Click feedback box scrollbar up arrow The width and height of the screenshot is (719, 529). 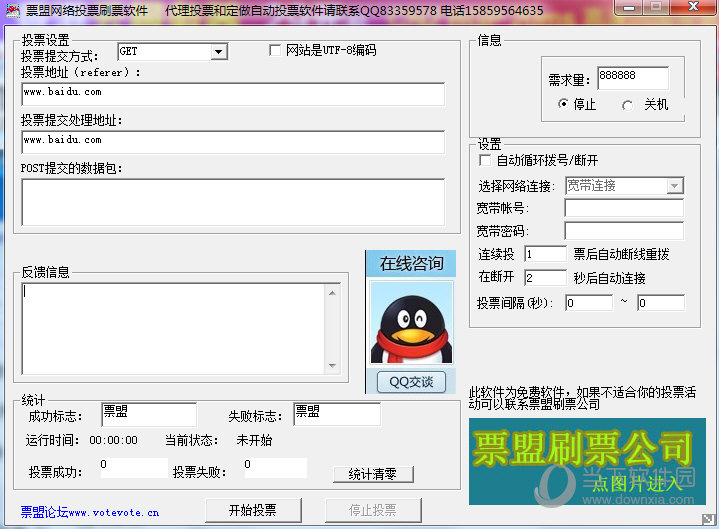(332, 292)
